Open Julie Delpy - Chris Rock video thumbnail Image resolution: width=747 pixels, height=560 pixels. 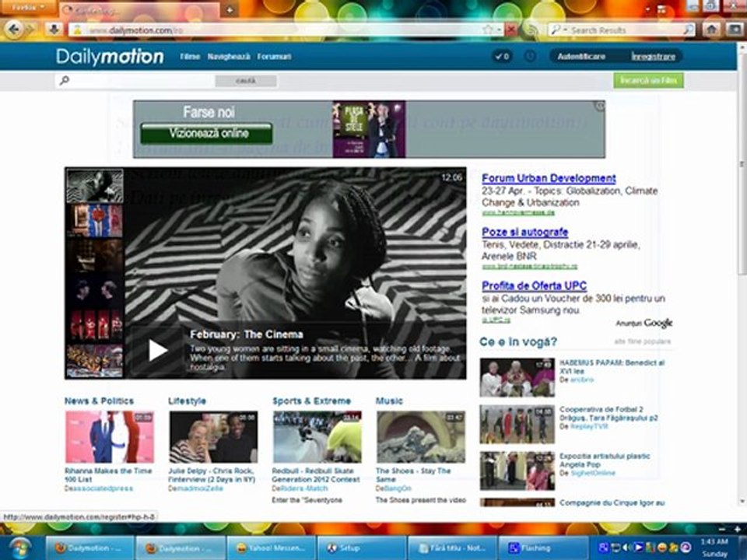tap(213, 436)
